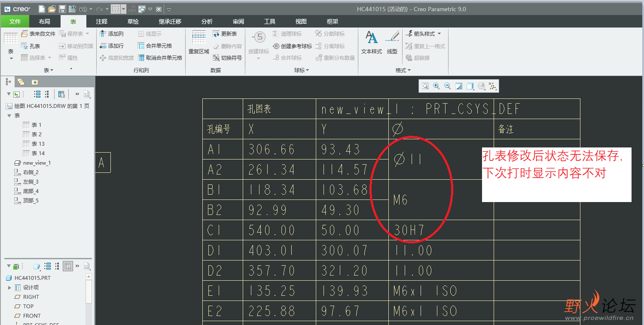Image resolution: width=644 pixels, height=325 pixels.
Task: Switch to the 工具 ribbon tab
Action: pos(270,21)
